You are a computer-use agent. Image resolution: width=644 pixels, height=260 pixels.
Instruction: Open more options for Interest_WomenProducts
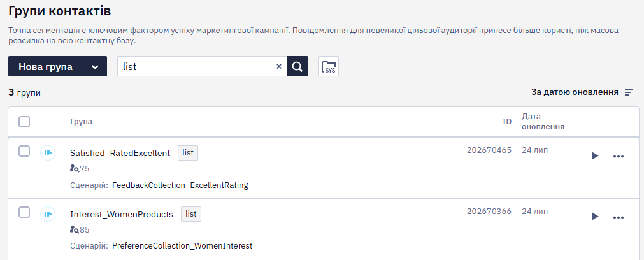(619, 217)
